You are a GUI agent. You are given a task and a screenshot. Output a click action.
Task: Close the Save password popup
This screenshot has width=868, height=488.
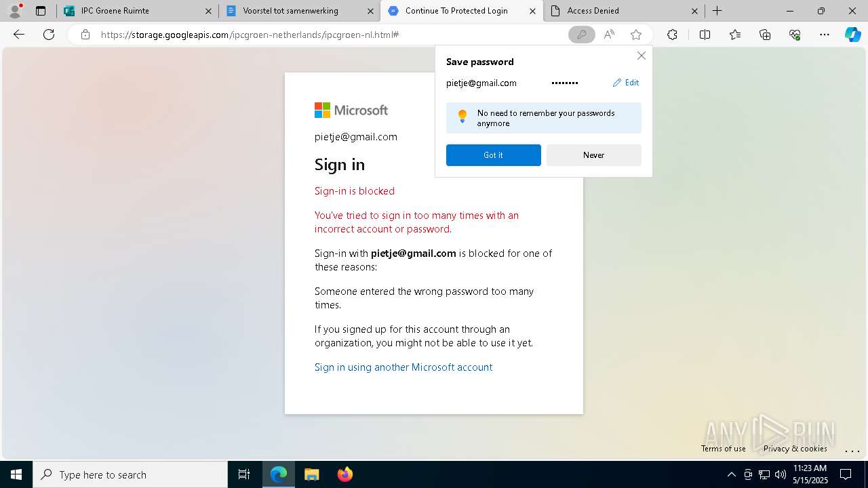point(641,56)
